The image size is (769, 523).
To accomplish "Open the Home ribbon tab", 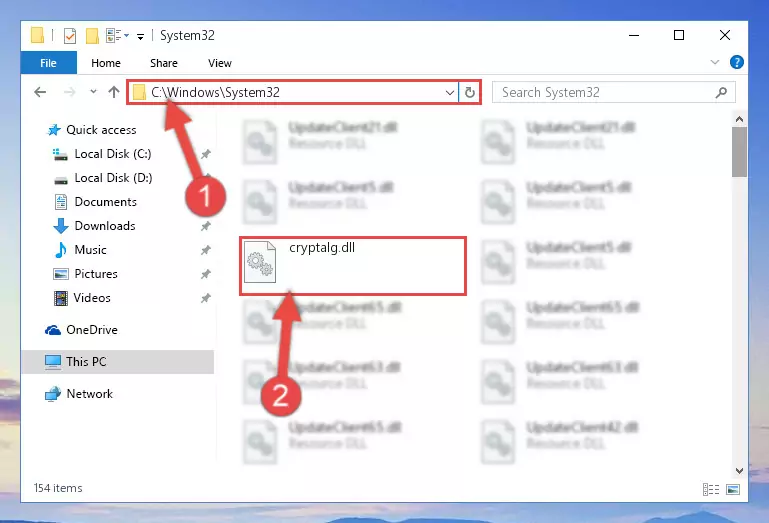I will pyautogui.click(x=106, y=63).
